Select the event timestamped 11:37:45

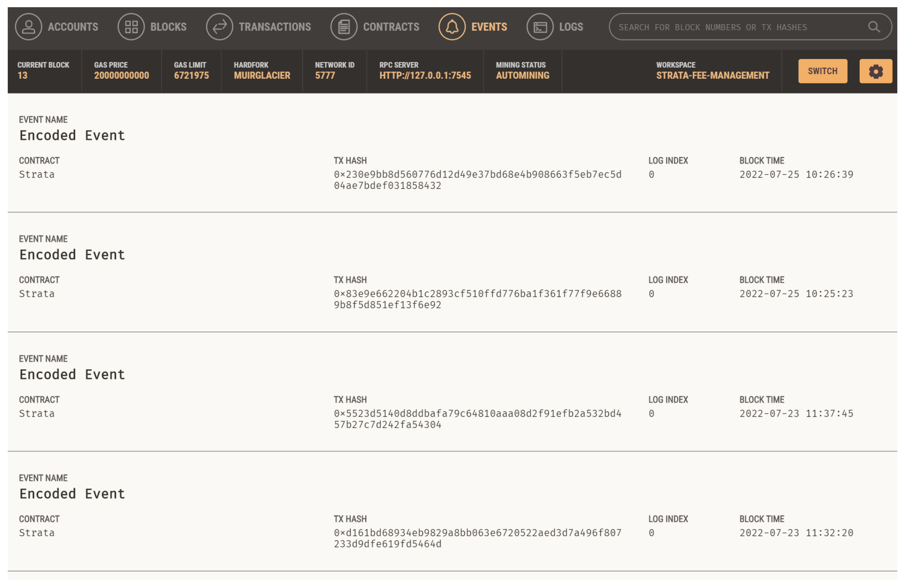(x=796, y=413)
